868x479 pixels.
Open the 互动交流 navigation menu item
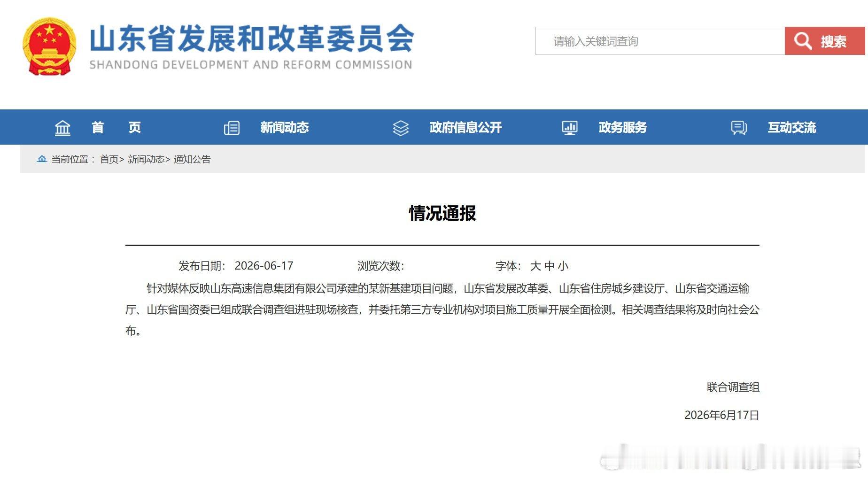pos(791,127)
